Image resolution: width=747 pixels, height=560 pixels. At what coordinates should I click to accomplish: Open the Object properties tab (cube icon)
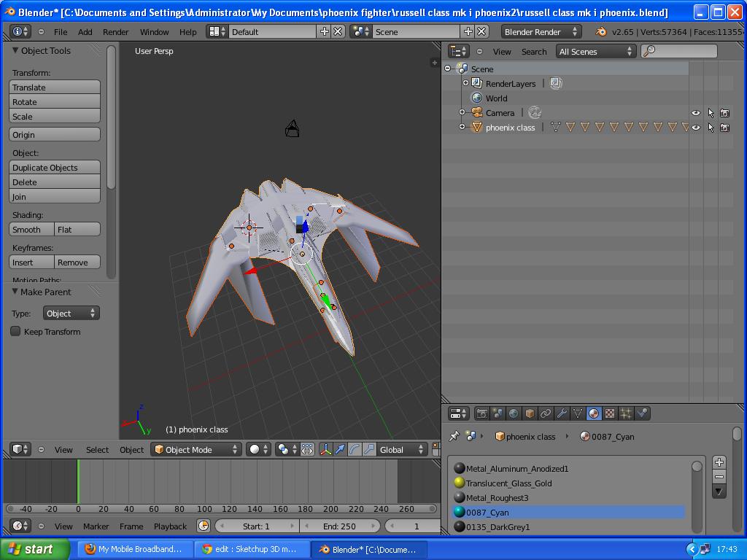[528, 413]
